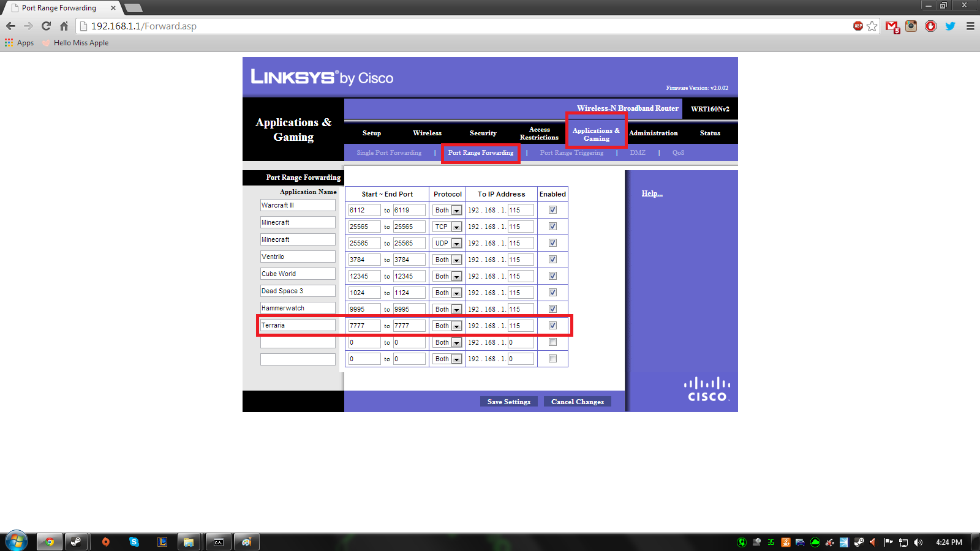Viewport: 980px width, 551px height.
Task: Go back using browser back arrow
Action: click(10, 26)
